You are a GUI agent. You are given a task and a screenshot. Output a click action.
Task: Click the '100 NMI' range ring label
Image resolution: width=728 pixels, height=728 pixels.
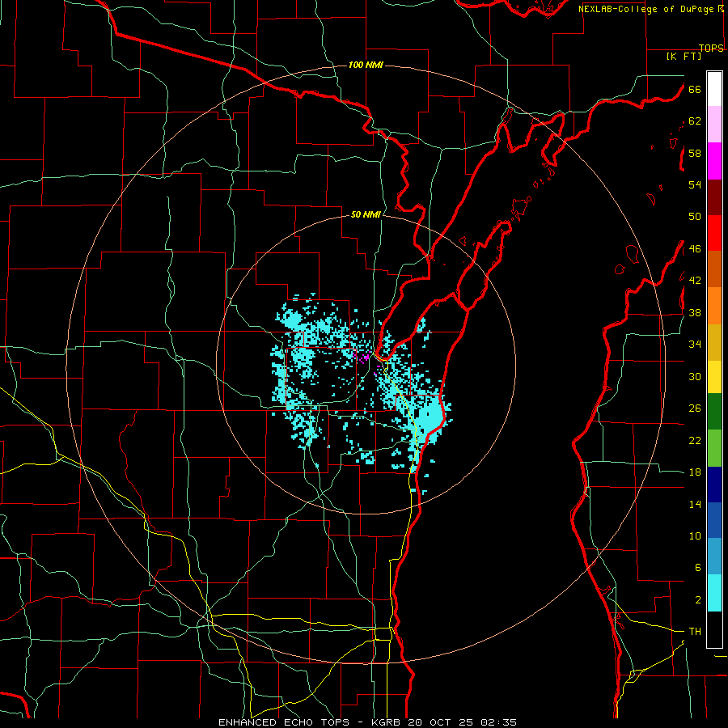[366, 65]
